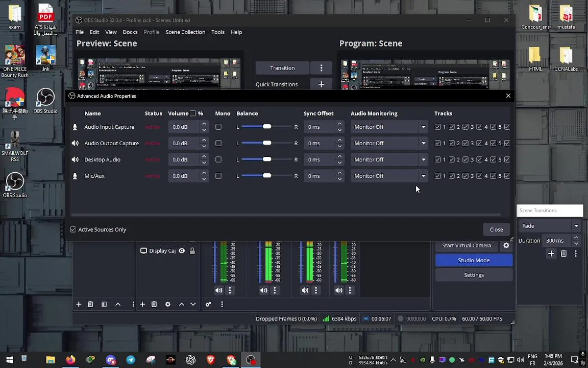Add a new scene with plus icon

coord(79,304)
